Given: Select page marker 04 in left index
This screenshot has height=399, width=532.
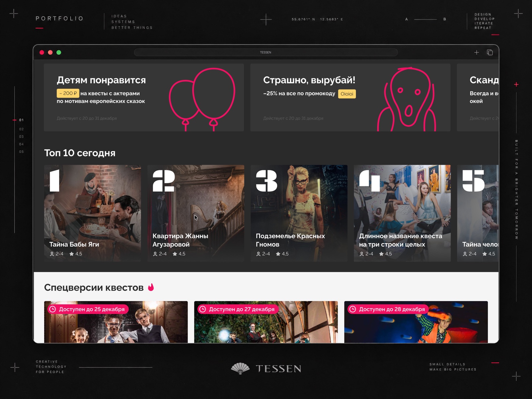Looking at the screenshot, I should (21, 144).
